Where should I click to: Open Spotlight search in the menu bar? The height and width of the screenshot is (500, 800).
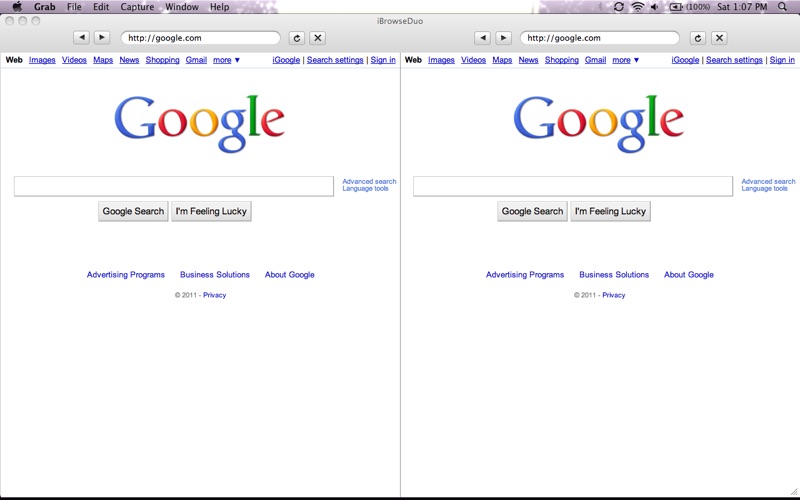coord(782,7)
